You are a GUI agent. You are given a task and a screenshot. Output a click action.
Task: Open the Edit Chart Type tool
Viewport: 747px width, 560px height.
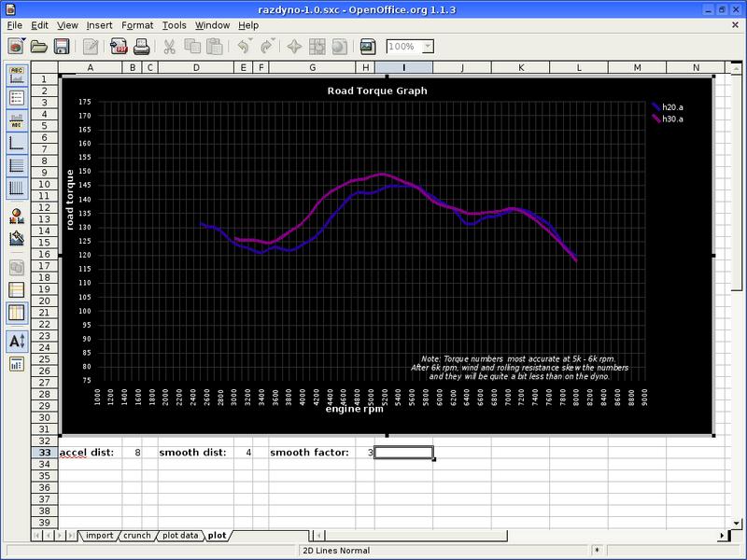tap(16, 216)
